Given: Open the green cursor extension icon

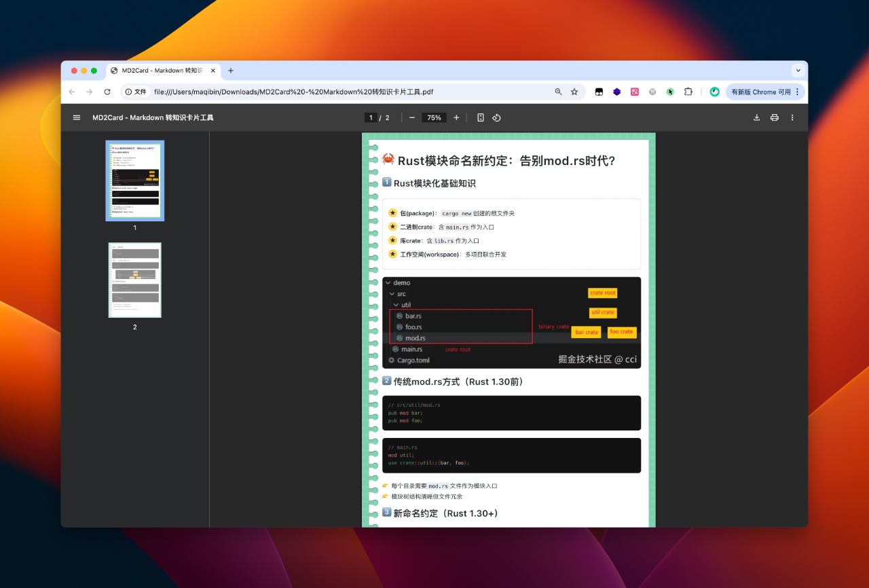Looking at the screenshot, I should (670, 92).
